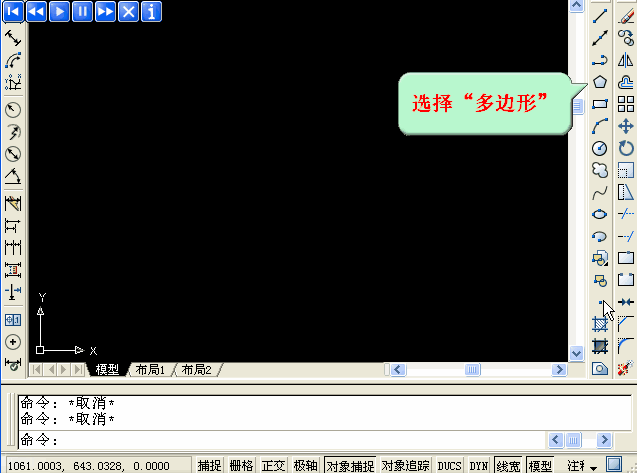Select the Continue dimension tool
637x473 pixels.
13,247
